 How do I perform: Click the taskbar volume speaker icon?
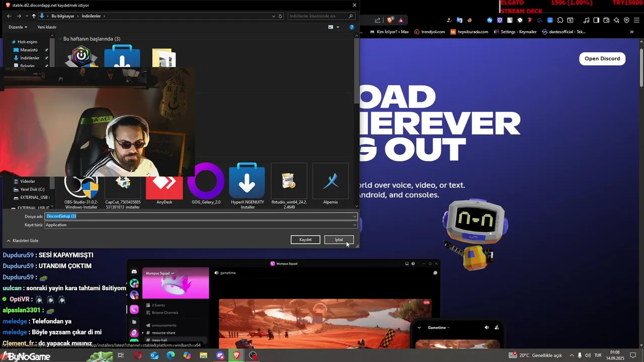pos(589,355)
